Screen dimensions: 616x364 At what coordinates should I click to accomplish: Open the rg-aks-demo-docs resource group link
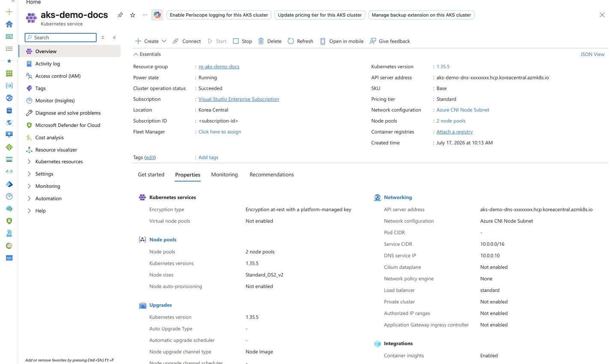click(x=219, y=67)
